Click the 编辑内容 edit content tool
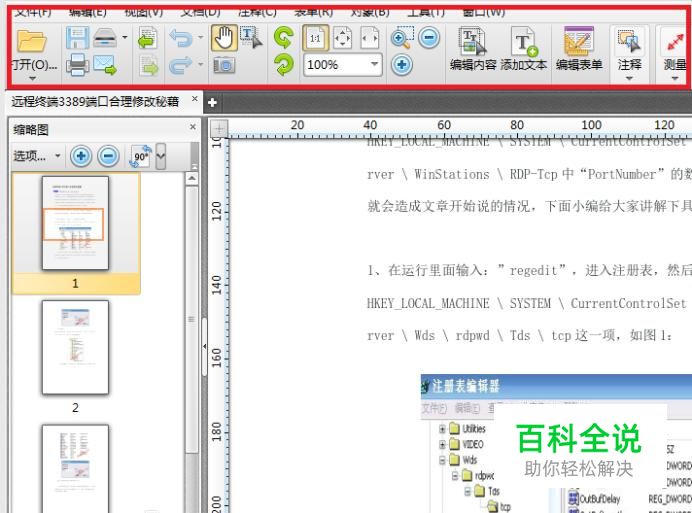This screenshot has width=692, height=513. (473, 49)
